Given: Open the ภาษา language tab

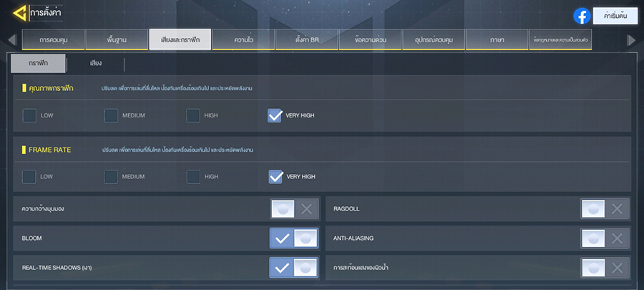Looking at the screenshot, I should (497, 39).
